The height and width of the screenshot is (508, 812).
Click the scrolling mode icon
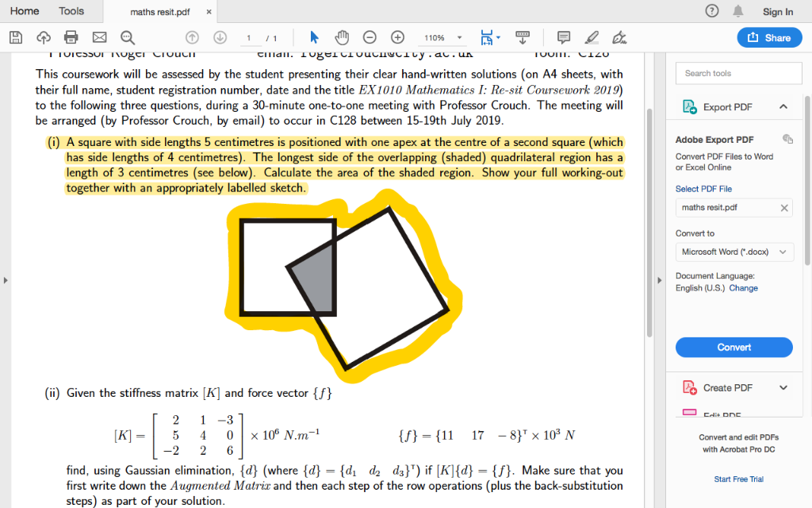[523, 37]
